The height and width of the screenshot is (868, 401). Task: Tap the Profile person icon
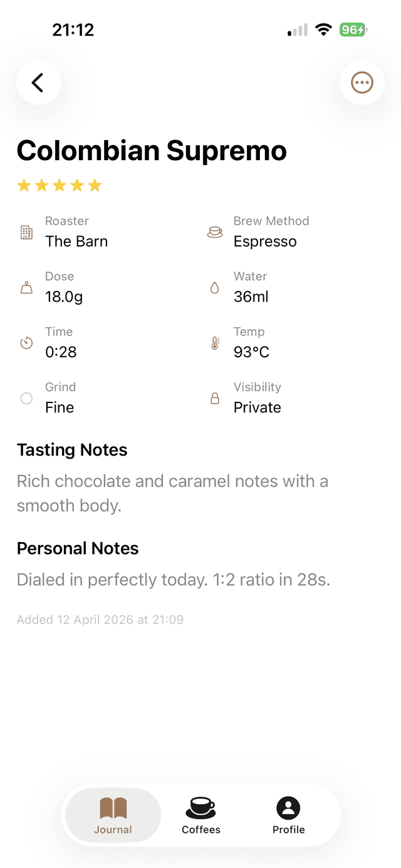click(x=288, y=807)
